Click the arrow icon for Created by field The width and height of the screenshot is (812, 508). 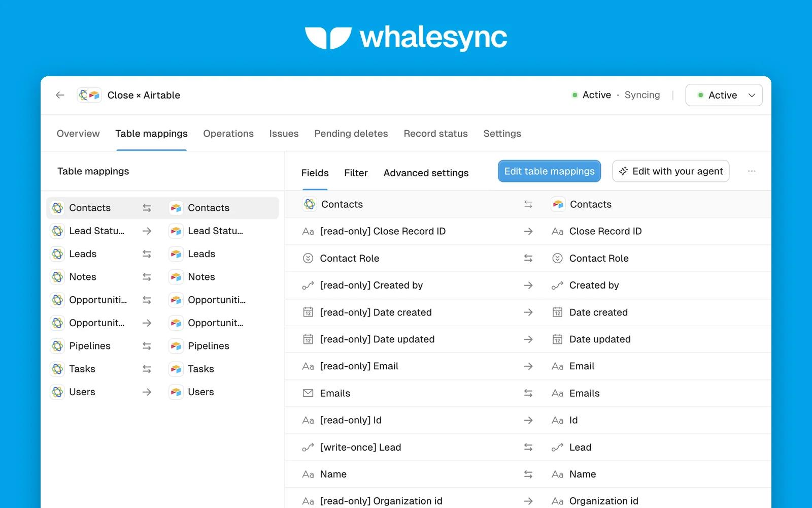(528, 285)
